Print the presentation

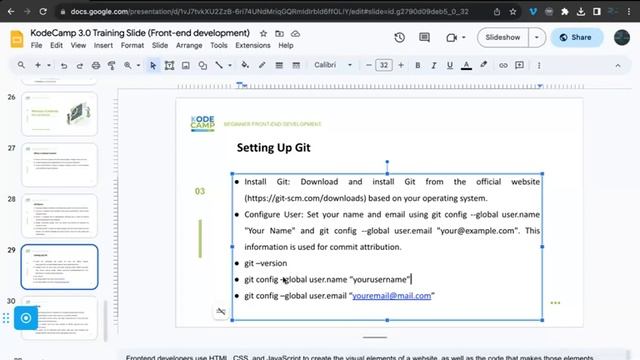tap(96, 65)
